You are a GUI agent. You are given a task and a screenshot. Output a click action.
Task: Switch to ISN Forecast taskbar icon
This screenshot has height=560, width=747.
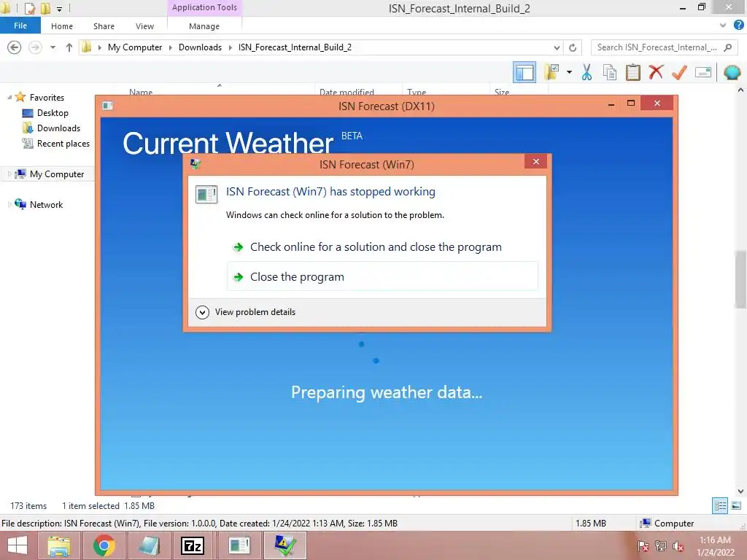(x=239, y=545)
